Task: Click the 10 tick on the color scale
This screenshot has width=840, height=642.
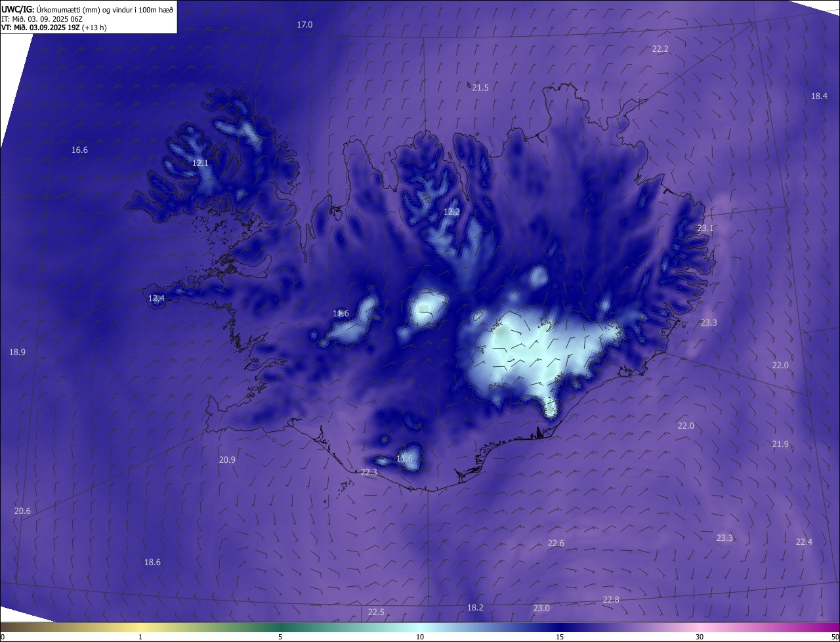Action: click(x=420, y=637)
